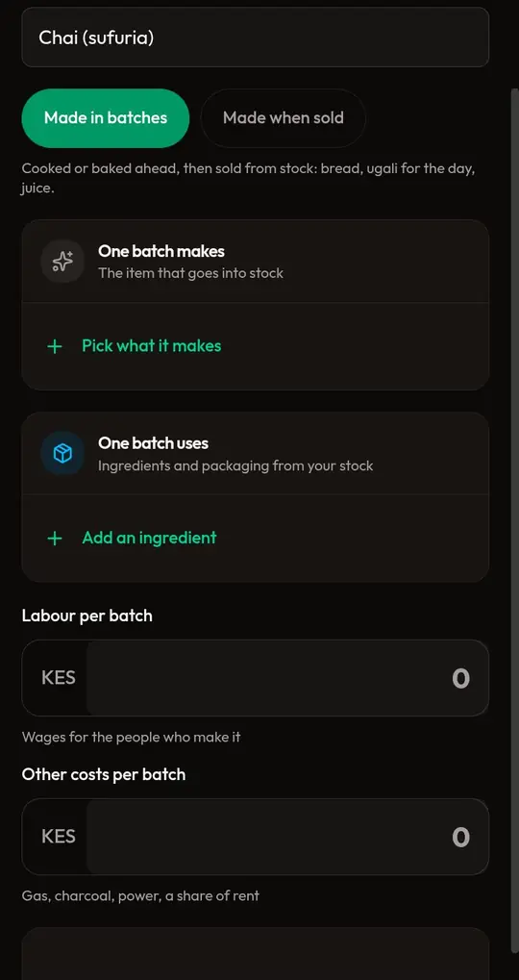Click the One batch uses heading
Screen dimensions: 519x980
pos(153,443)
